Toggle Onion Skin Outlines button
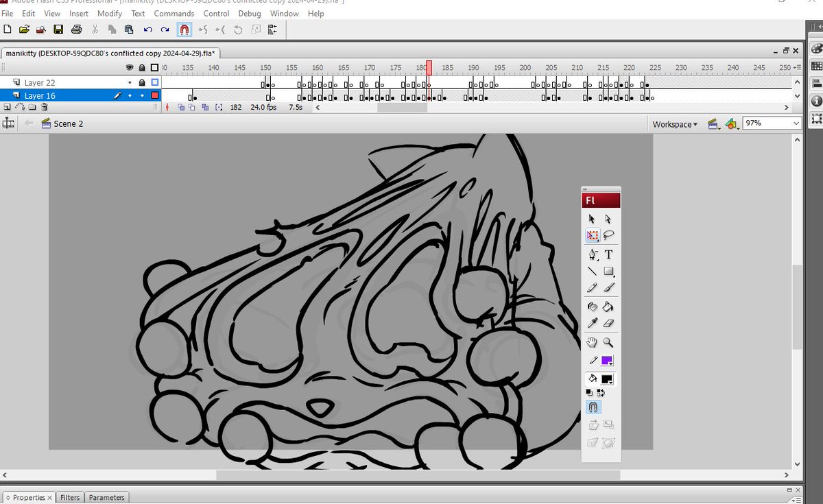 pos(193,108)
